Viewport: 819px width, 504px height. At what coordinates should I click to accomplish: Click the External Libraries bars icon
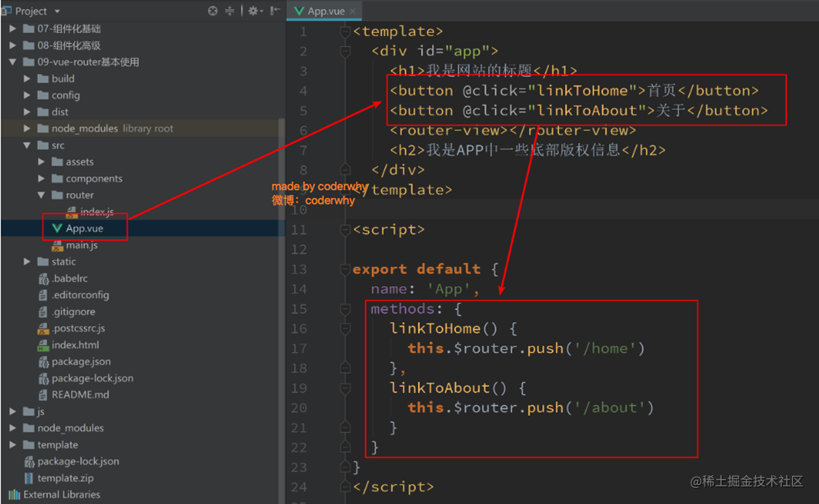click(x=14, y=495)
